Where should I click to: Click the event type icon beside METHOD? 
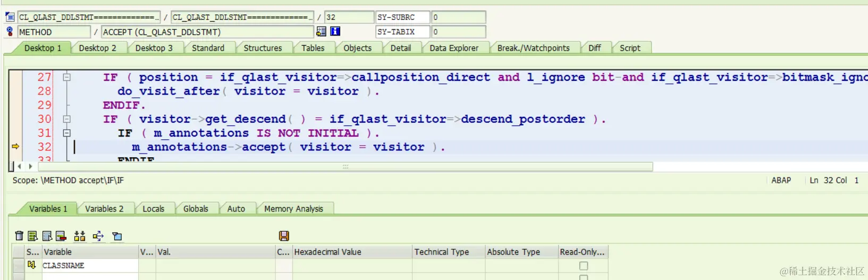click(x=10, y=32)
